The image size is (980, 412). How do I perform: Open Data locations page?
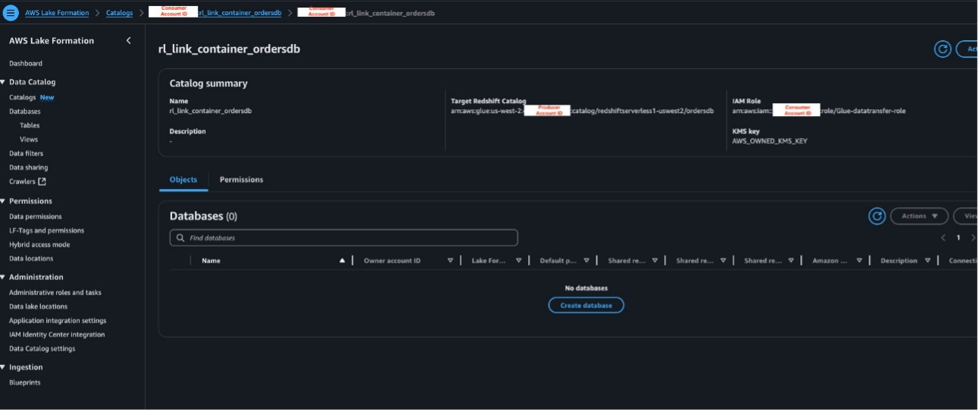click(31, 259)
